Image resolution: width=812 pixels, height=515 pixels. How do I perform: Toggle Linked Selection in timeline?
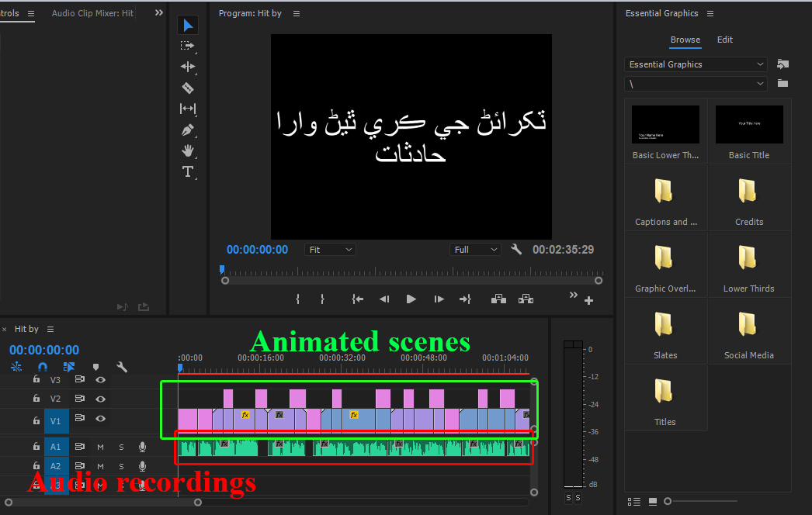(69, 367)
